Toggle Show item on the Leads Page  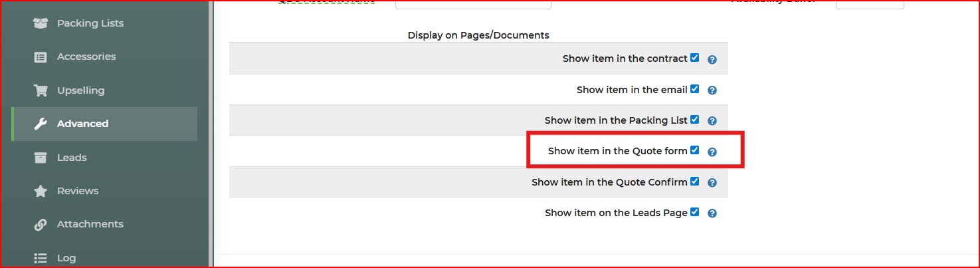pyautogui.click(x=695, y=212)
